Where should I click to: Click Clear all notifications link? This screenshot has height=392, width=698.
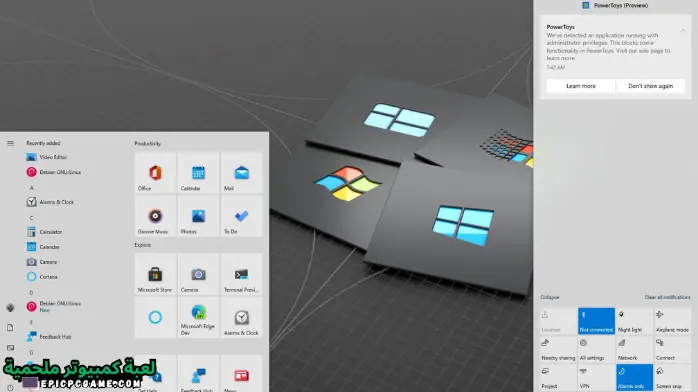tap(667, 297)
